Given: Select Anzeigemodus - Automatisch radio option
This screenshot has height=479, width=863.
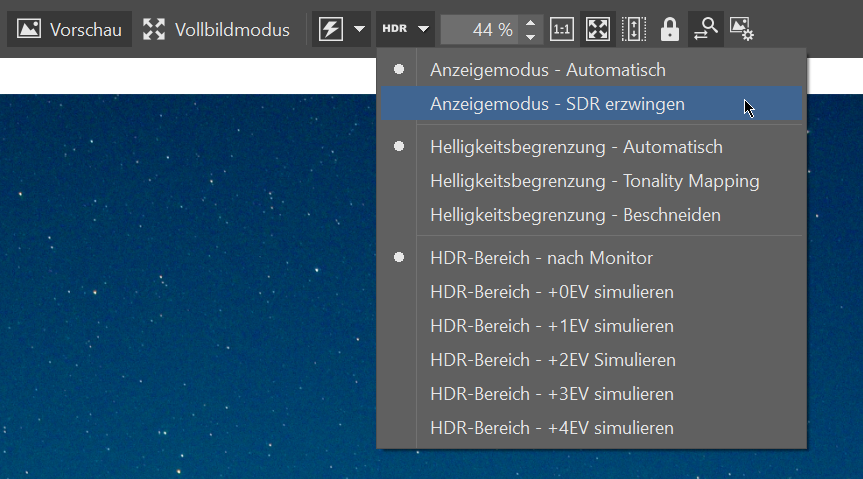Looking at the screenshot, I should 547,70.
